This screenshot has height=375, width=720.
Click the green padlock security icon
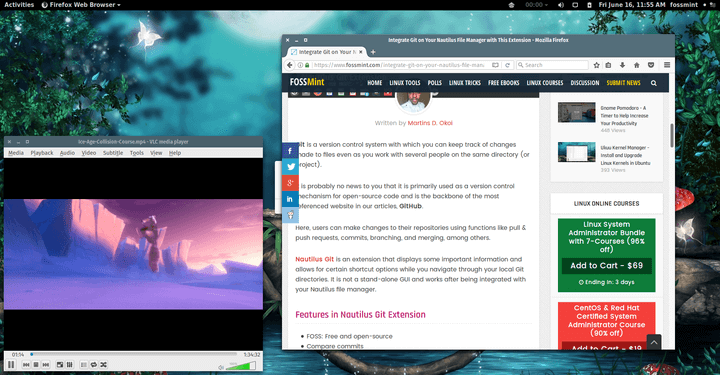[307, 65]
